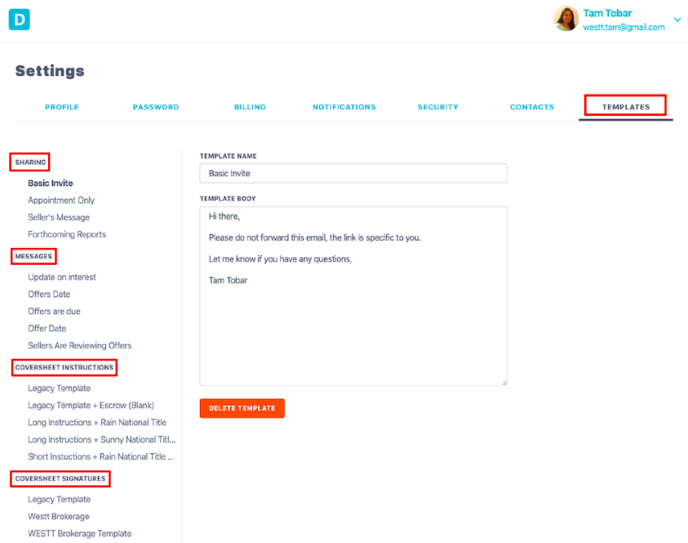688x543 pixels.
Task: Go to the Notifications tab
Action: [x=344, y=107]
